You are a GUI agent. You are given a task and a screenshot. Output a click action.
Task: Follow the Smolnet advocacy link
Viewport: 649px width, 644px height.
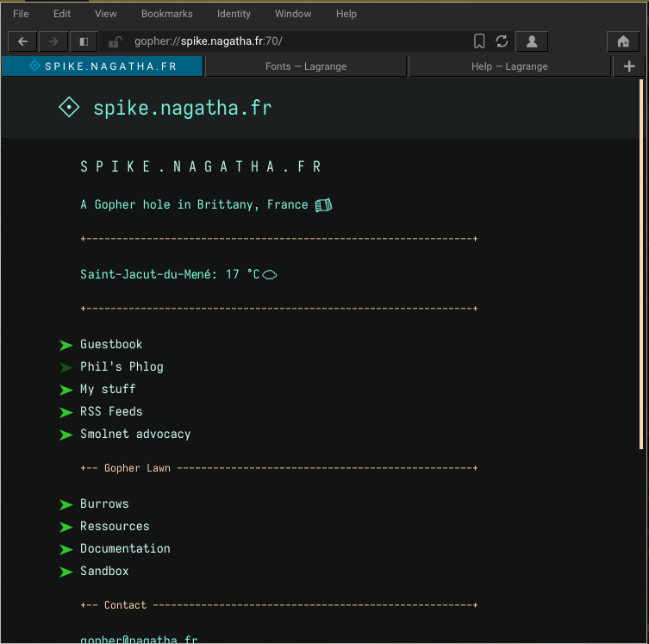(x=135, y=435)
